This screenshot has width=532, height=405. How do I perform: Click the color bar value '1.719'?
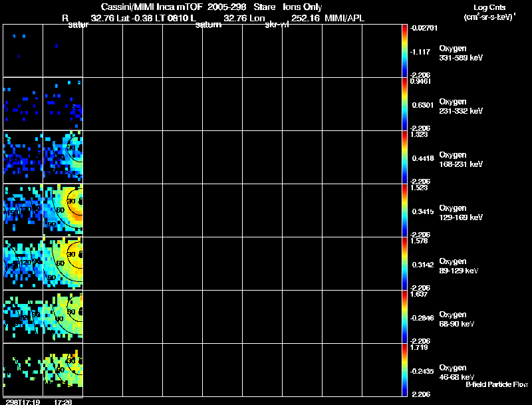click(419, 348)
